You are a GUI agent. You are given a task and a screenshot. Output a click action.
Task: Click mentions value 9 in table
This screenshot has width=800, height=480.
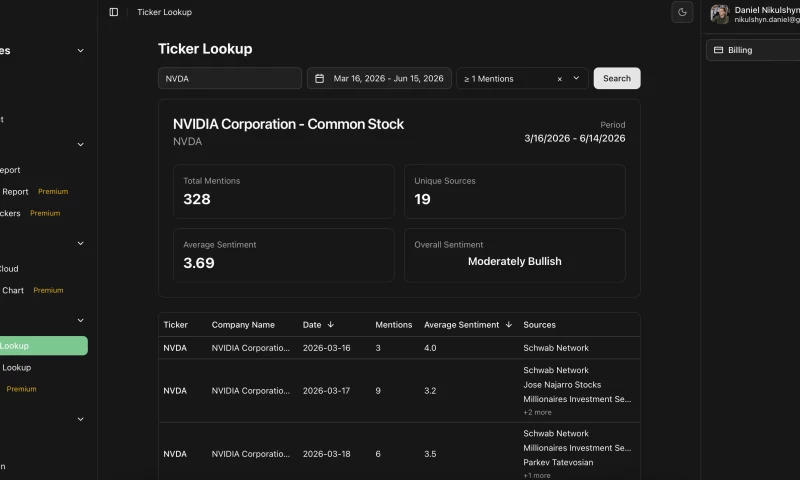pos(378,391)
